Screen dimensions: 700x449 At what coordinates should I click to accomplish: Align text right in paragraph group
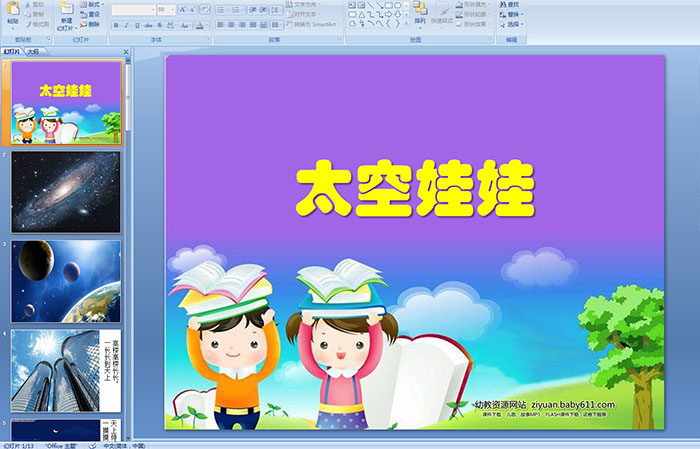point(242,25)
